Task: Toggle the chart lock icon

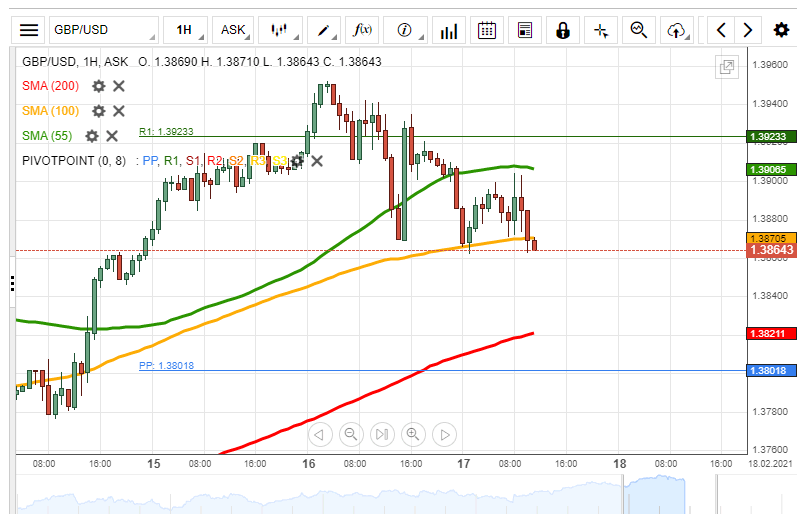Action: coord(563,30)
